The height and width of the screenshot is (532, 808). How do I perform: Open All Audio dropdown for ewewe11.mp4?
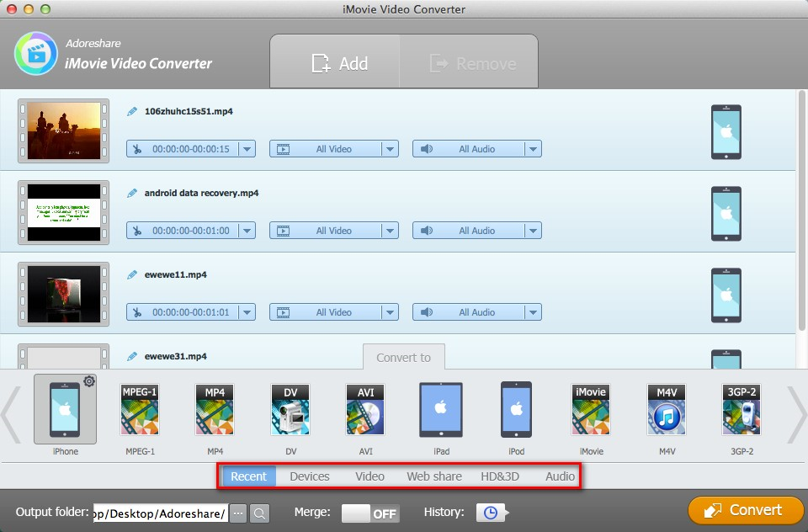tap(532, 312)
